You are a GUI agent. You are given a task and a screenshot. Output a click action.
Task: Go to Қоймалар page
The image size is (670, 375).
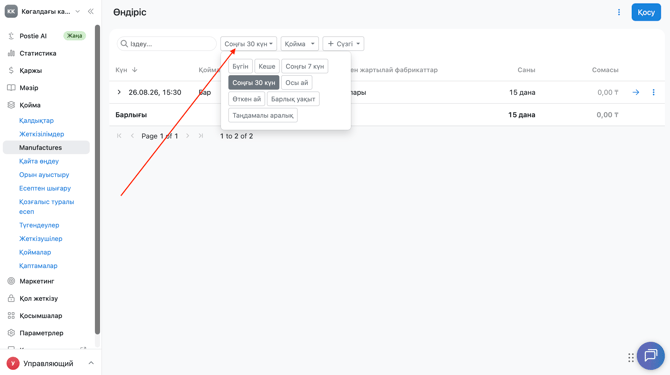click(x=35, y=252)
